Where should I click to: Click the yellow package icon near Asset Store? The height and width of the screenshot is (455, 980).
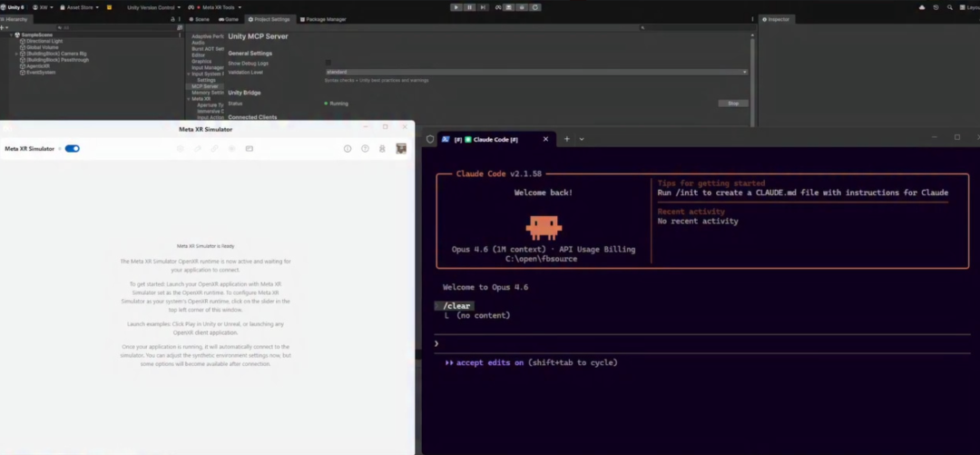tap(110, 7)
